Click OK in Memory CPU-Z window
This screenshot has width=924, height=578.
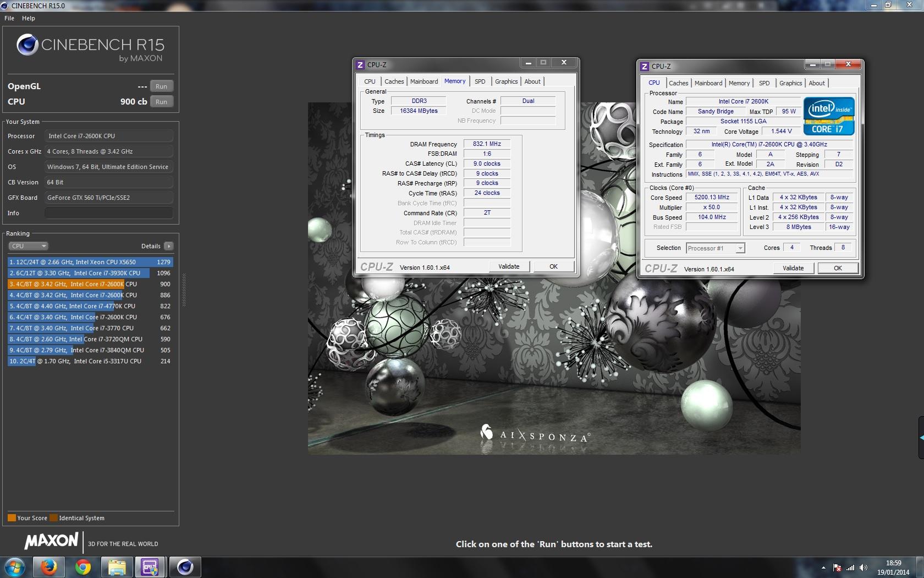553,266
